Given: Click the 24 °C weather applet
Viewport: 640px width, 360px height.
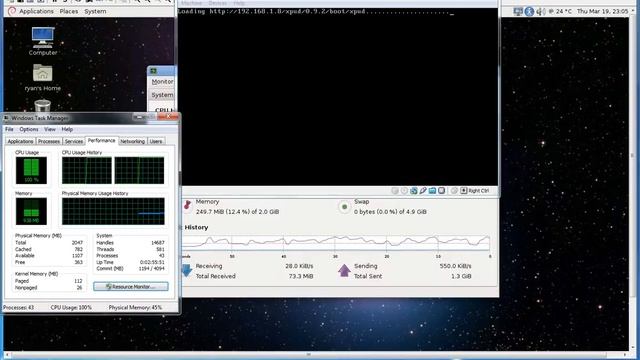Looking at the screenshot, I should pos(560,11).
